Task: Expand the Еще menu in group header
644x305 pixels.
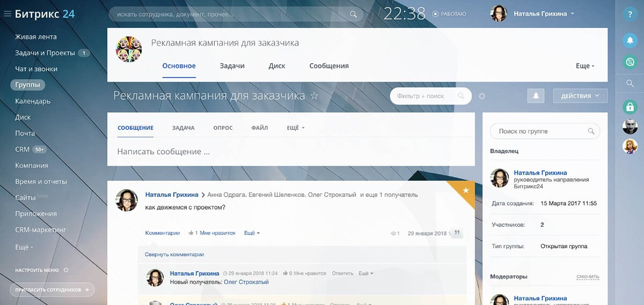Action: coord(585,66)
